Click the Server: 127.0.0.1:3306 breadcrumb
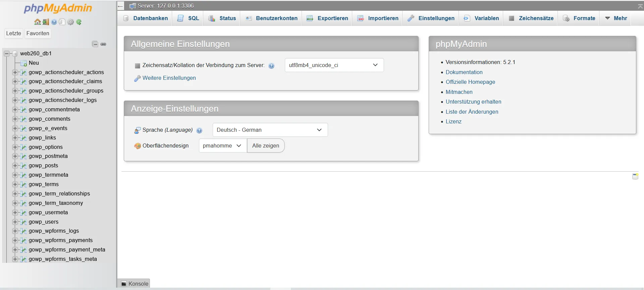The height and width of the screenshot is (290, 644). pyautogui.click(x=166, y=6)
